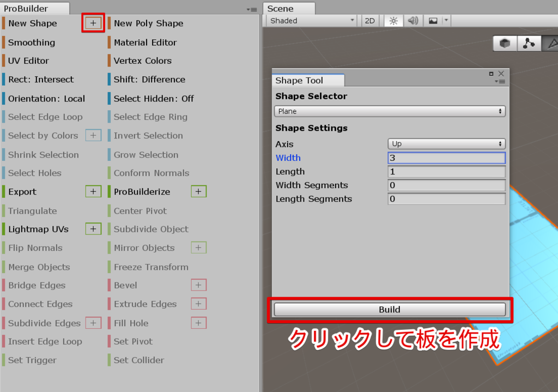Open scene effects dropdown arrow
558x392 pixels.
click(x=446, y=21)
